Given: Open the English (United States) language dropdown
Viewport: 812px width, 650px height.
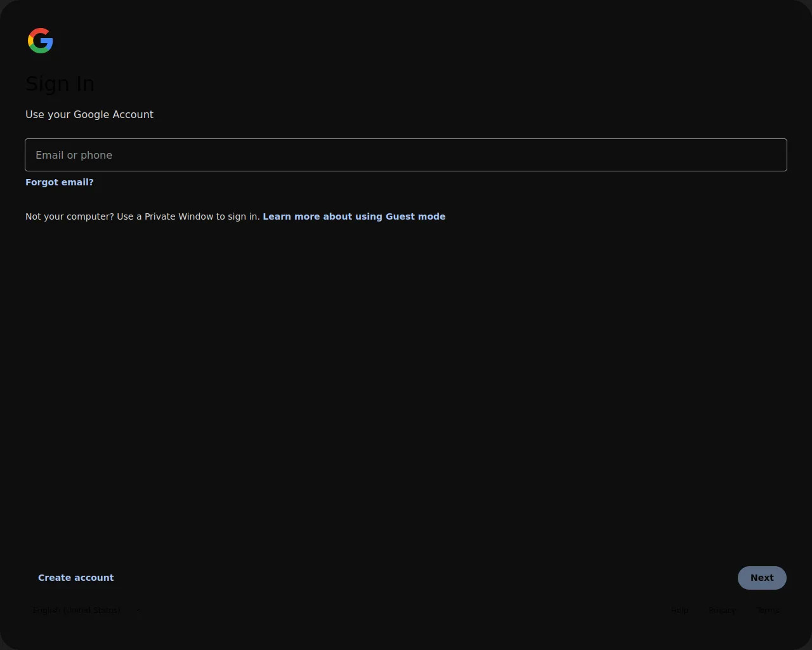Looking at the screenshot, I should coord(77,611).
